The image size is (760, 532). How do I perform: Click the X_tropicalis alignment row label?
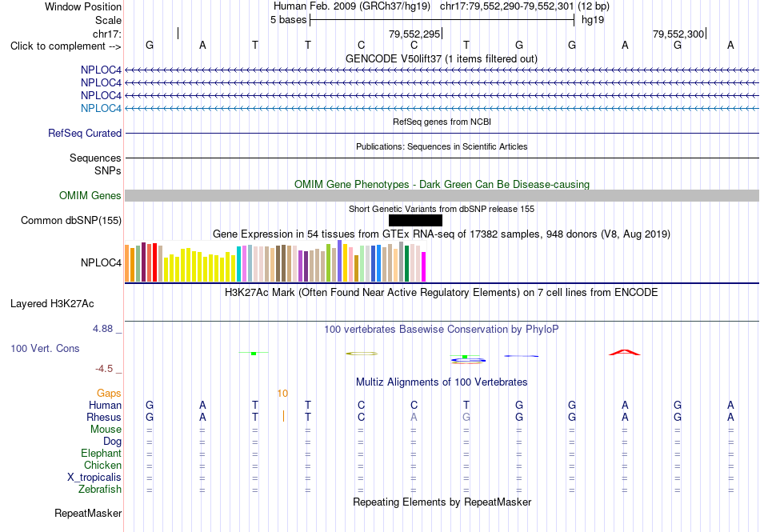tap(94, 478)
